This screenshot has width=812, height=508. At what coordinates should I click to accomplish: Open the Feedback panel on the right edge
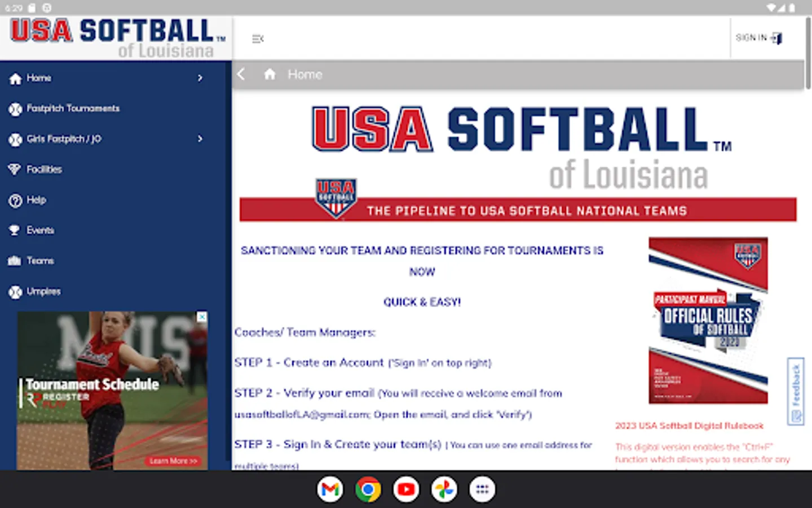tap(797, 389)
